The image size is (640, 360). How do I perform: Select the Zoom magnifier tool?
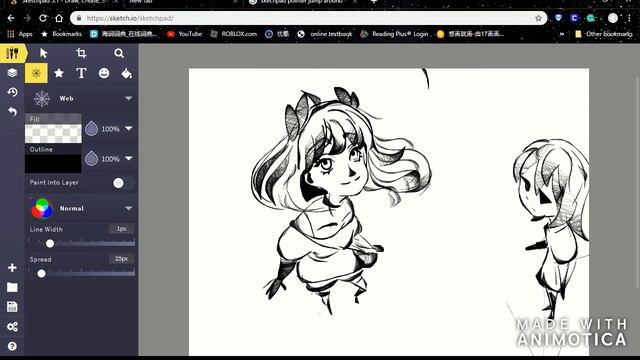point(119,53)
